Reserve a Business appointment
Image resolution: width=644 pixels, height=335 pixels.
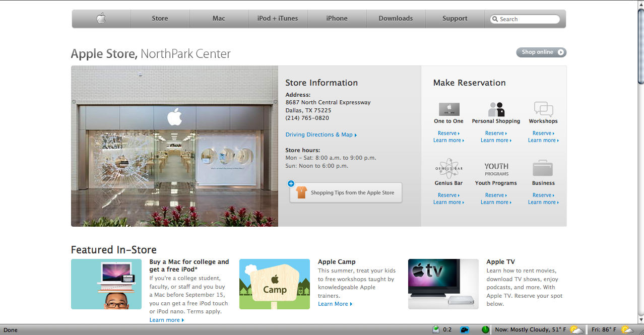[543, 195]
